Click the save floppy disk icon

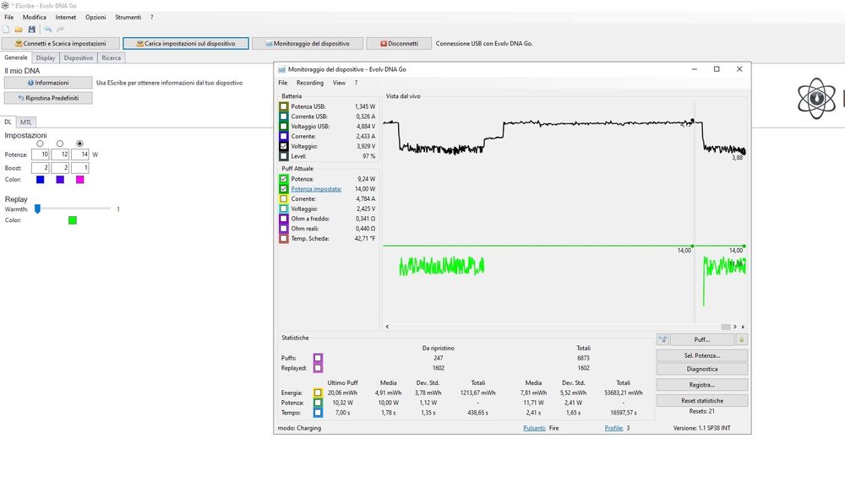(x=32, y=30)
